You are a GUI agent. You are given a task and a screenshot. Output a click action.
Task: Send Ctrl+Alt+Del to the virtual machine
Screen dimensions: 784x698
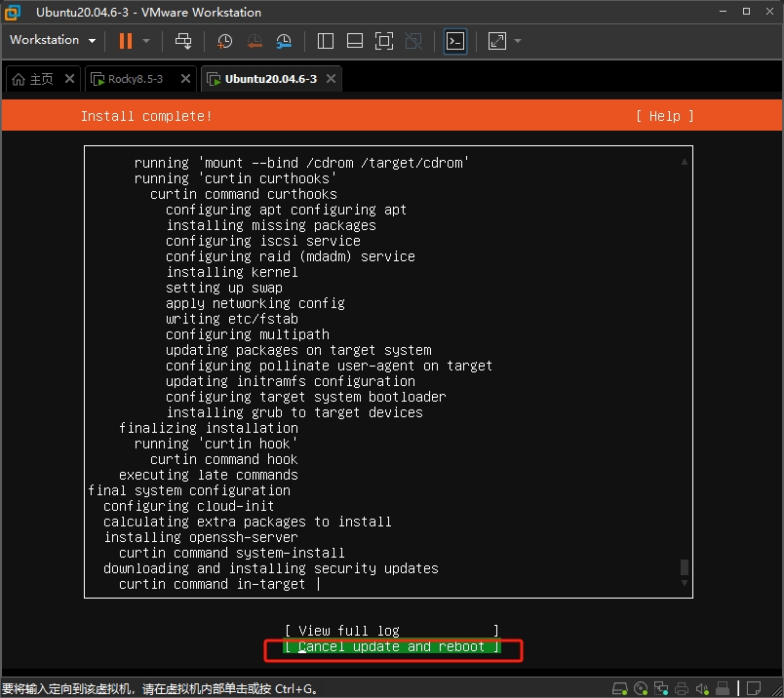(183, 41)
